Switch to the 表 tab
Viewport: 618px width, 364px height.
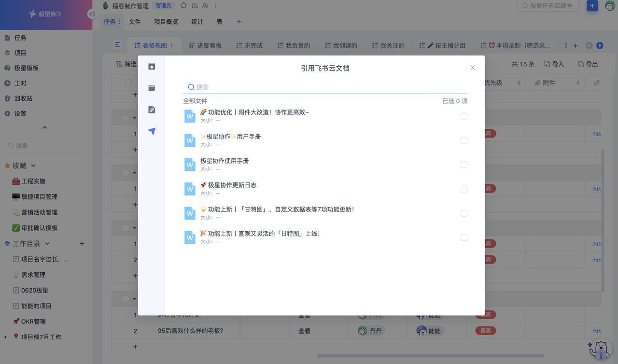click(x=220, y=22)
